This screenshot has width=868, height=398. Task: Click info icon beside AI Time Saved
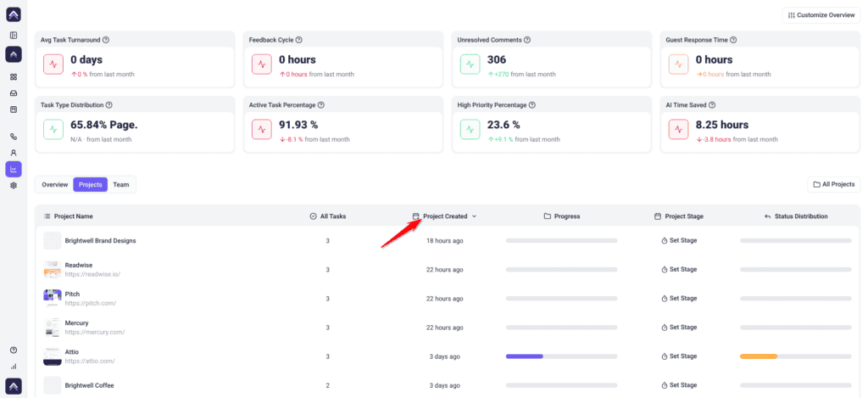[x=712, y=104]
